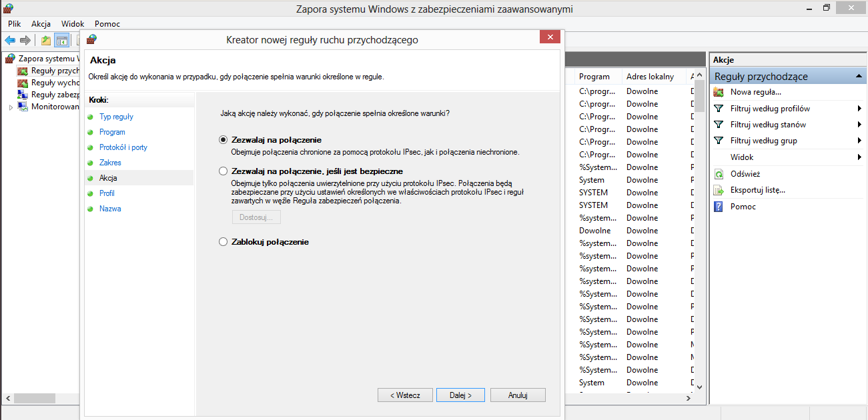The width and height of the screenshot is (868, 420).
Task: Collapse the 'Reguły przychodzące' actions section
Action: 860,77
